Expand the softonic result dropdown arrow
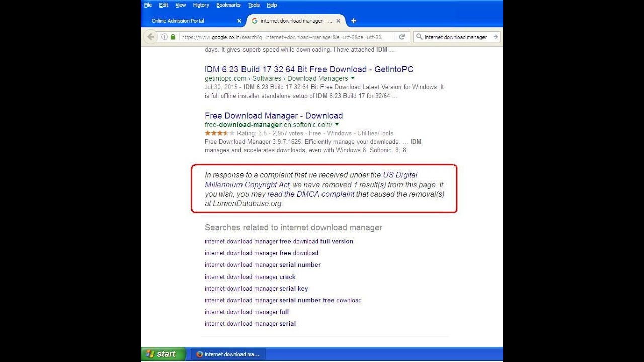 point(337,124)
